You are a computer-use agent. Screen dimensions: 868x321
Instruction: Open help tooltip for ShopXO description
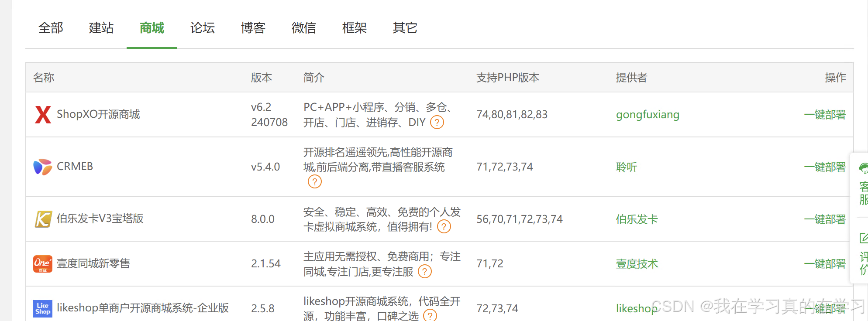pyautogui.click(x=437, y=123)
